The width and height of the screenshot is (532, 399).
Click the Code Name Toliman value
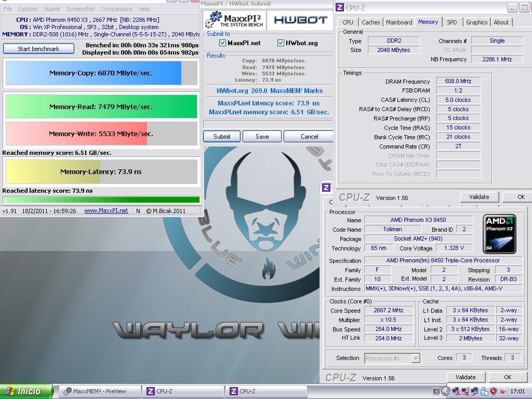(x=393, y=229)
